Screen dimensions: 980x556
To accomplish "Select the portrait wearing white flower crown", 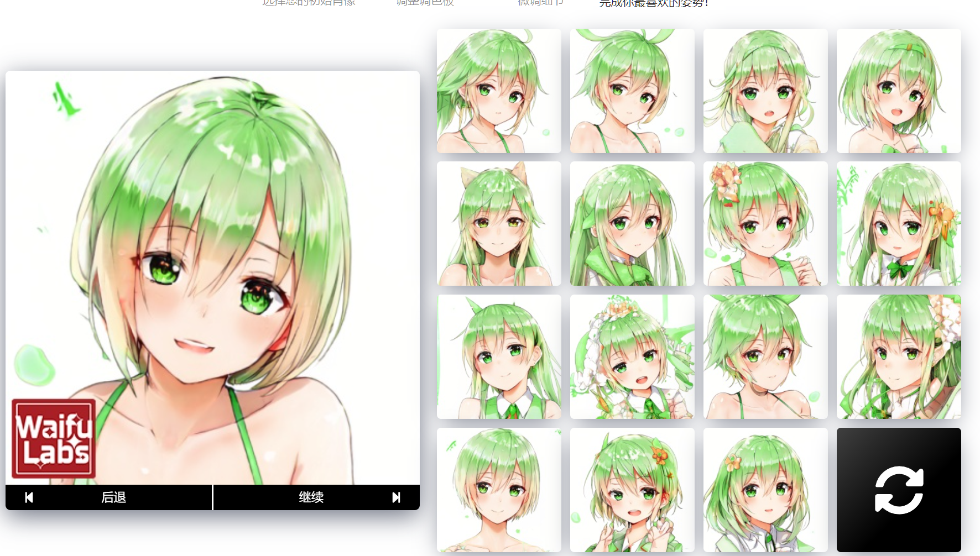I will tap(632, 356).
